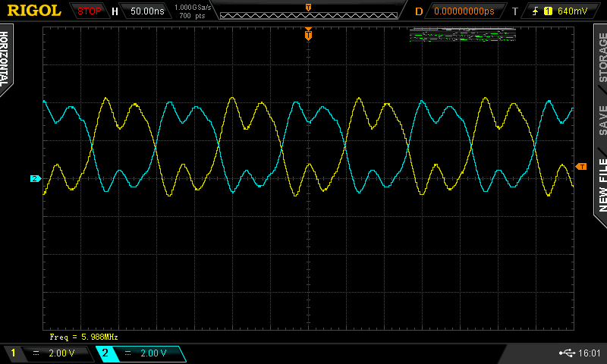Click the channel 1 2.00 V scale
The height and width of the screenshot is (364, 607).
click(x=61, y=353)
